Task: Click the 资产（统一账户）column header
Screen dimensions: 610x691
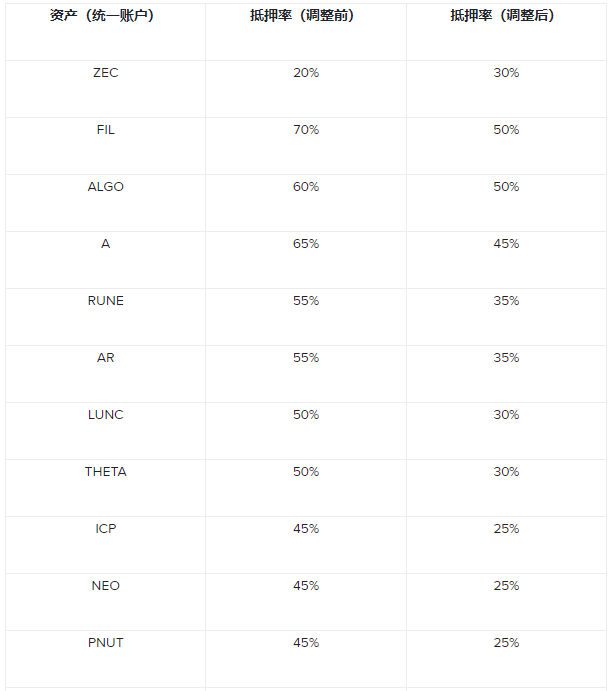Action: coord(105,16)
